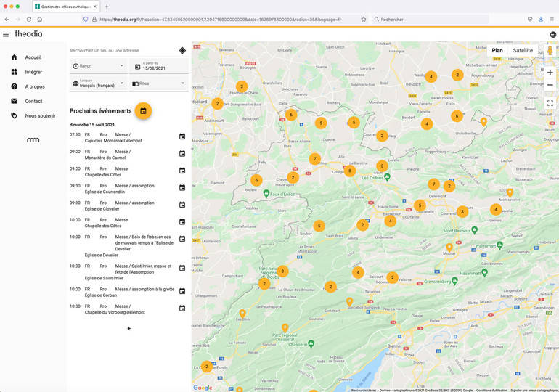
Task: Add Chapelle du Vorbourg mass to calendar
Action: pyautogui.click(x=182, y=309)
